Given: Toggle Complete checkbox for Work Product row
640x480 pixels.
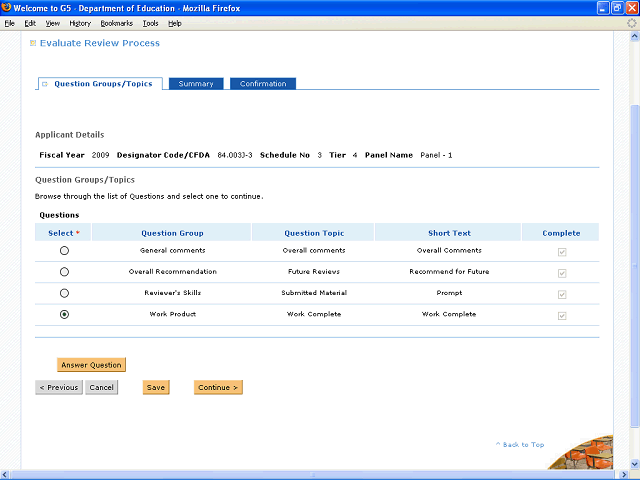Looking at the screenshot, I should (x=561, y=315).
